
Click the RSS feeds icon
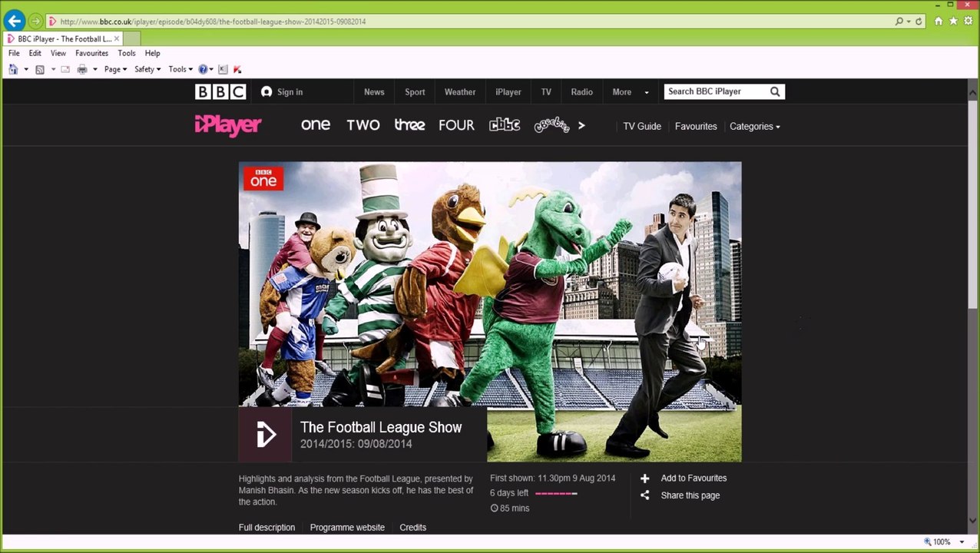point(40,69)
